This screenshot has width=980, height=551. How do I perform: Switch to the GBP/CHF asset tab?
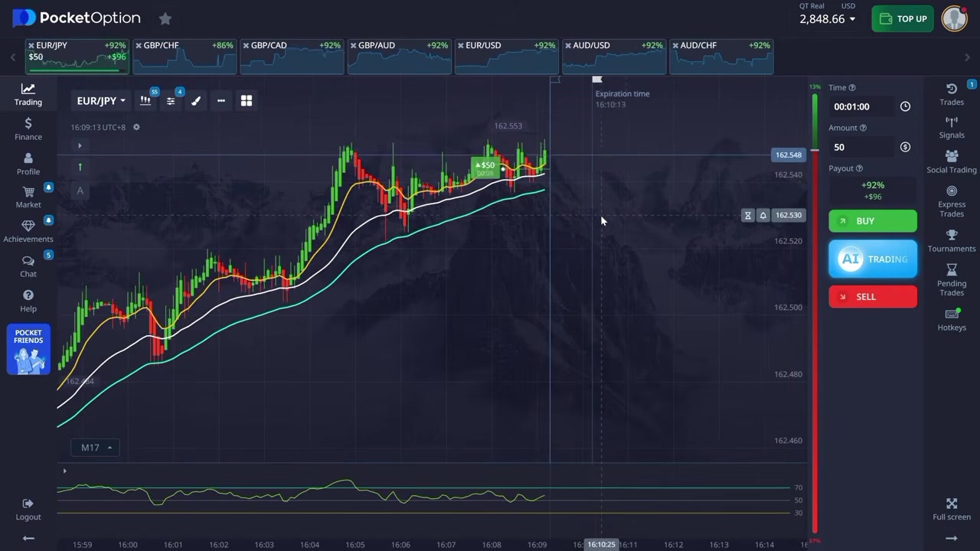click(185, 57)
